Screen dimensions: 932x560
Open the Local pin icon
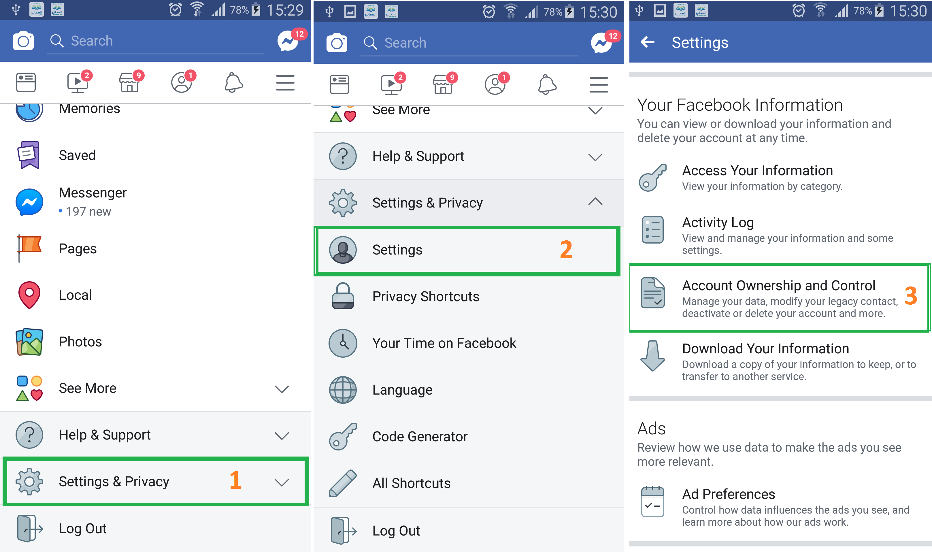pyautogui.click(x=29, y=295)
